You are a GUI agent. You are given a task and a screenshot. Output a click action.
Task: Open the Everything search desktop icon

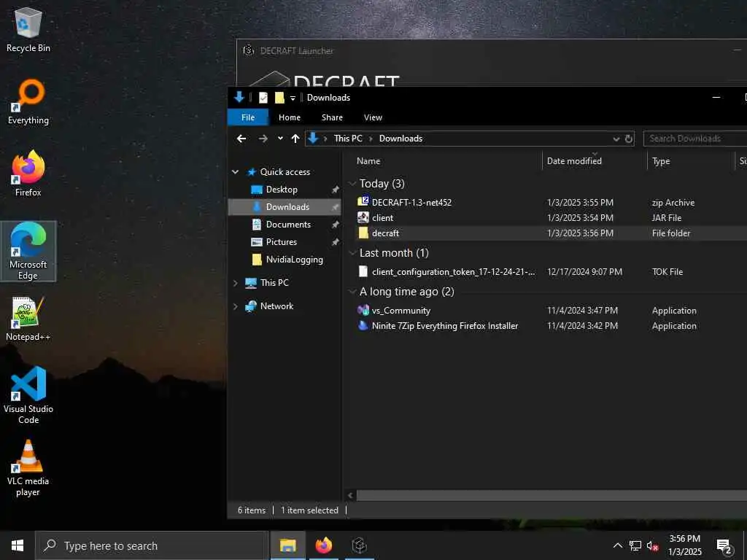28,102
